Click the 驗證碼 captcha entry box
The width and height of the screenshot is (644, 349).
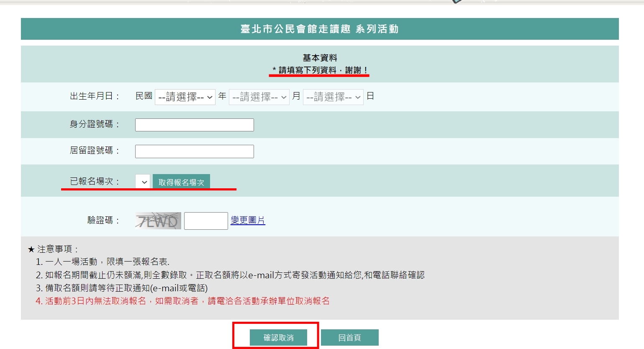click(x=206, y=221)
